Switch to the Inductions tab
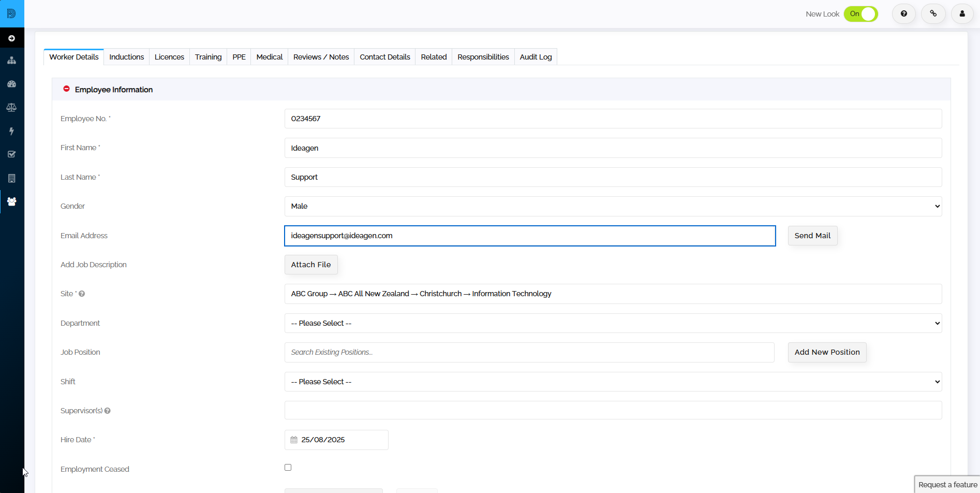The image size is (980, 493). point(127,57)
